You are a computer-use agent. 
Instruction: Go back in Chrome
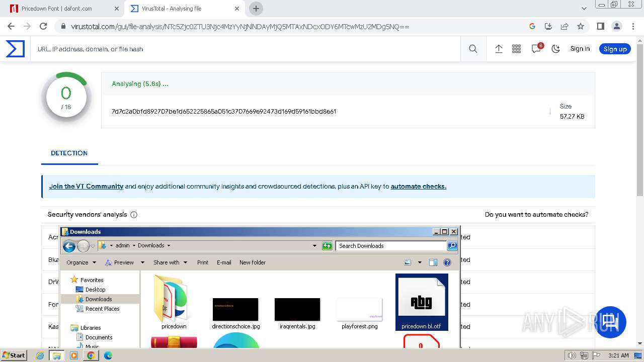tap(11, 26)
